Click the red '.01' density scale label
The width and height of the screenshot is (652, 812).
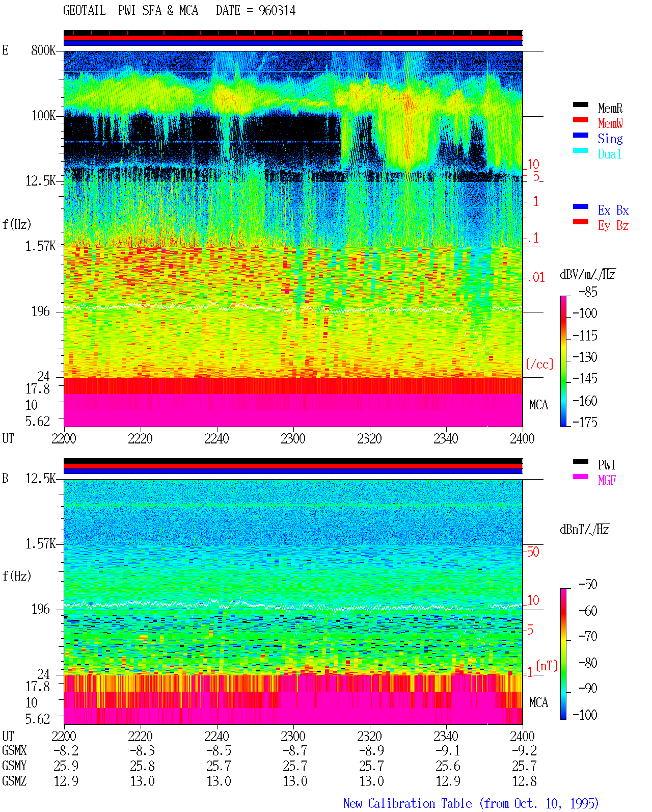click(x=536, y=278)
